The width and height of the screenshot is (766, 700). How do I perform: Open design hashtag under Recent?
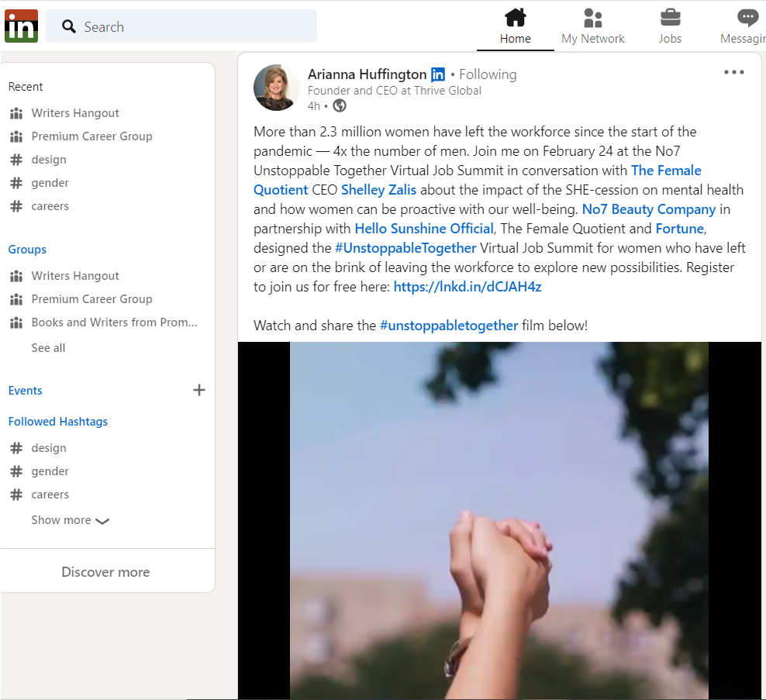click(49, 160)
